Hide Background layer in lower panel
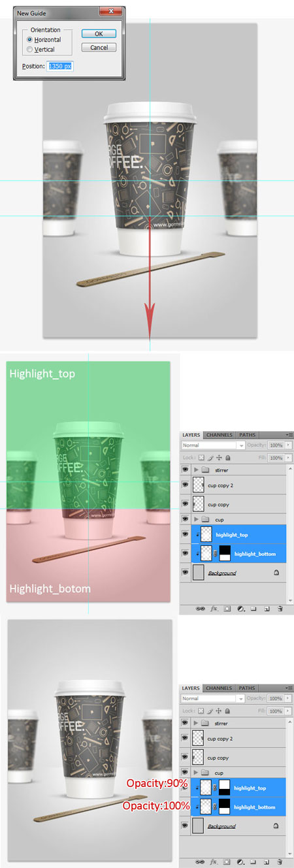294x868 pixels. 185,826
